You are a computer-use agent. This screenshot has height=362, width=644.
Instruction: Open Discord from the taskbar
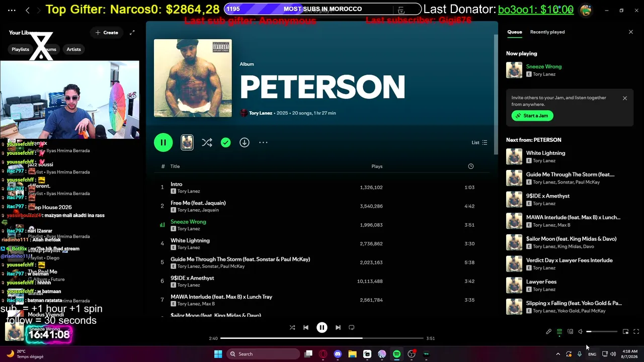pyautogui.click(x=338, y=354)
